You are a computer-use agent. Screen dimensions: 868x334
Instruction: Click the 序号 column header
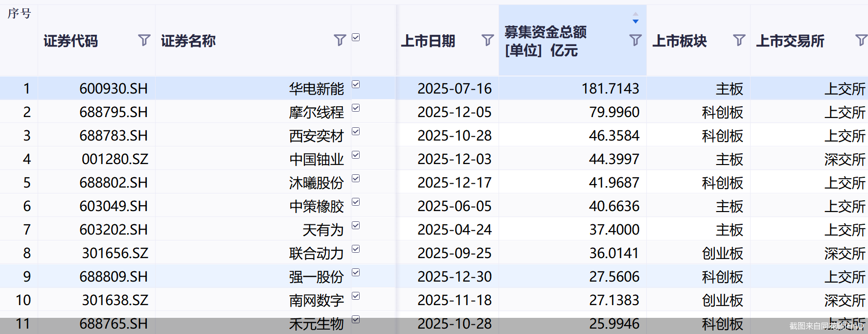[x=19, y=13]
